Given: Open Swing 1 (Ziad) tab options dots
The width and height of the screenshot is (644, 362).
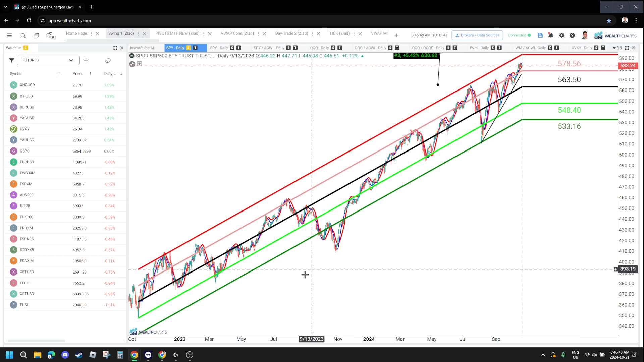Looking at the screenshot, I should (x=138, y=34).
